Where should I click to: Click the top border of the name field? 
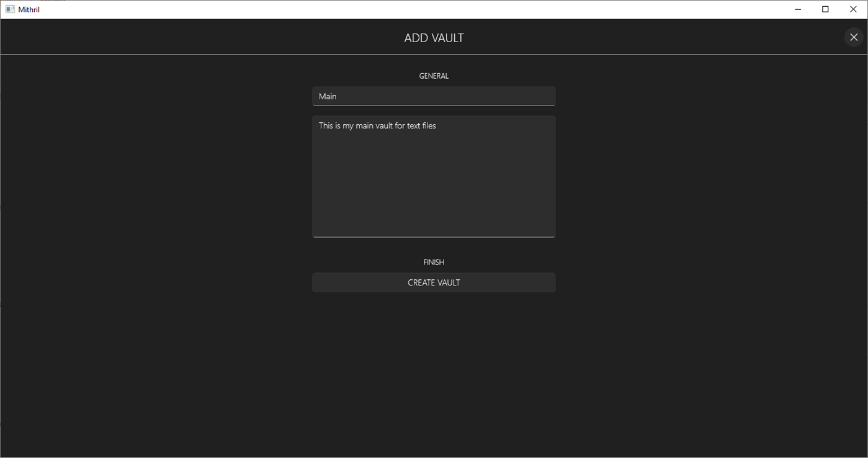click(434, 86)
